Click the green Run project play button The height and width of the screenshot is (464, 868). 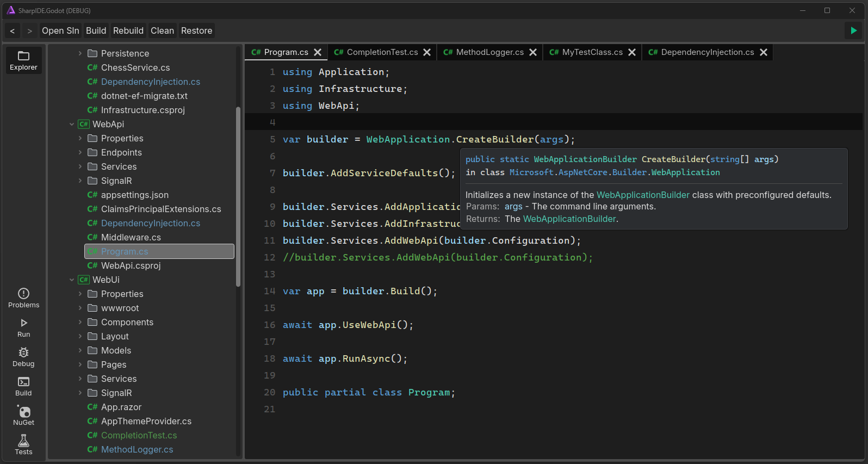point(853,30)
